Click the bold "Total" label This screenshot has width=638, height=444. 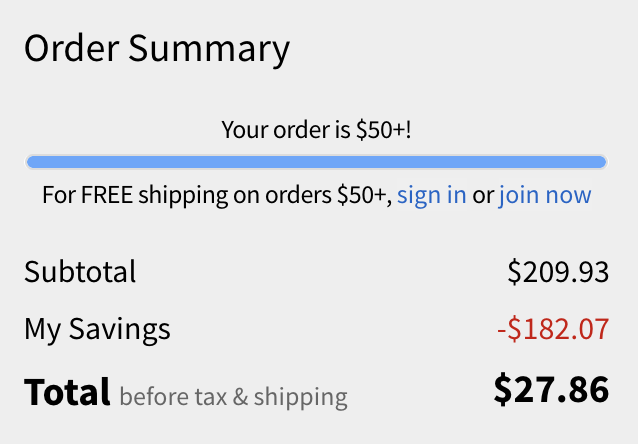coord(67,392)
